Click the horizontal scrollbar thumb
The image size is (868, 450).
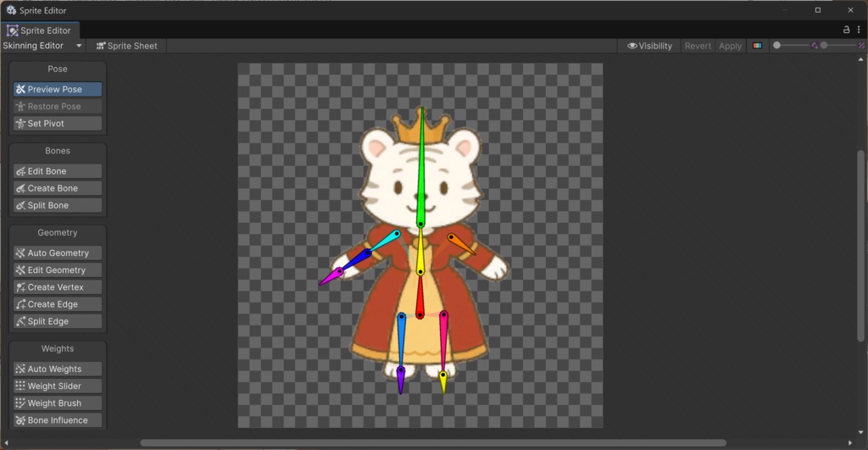pos(433,443)
